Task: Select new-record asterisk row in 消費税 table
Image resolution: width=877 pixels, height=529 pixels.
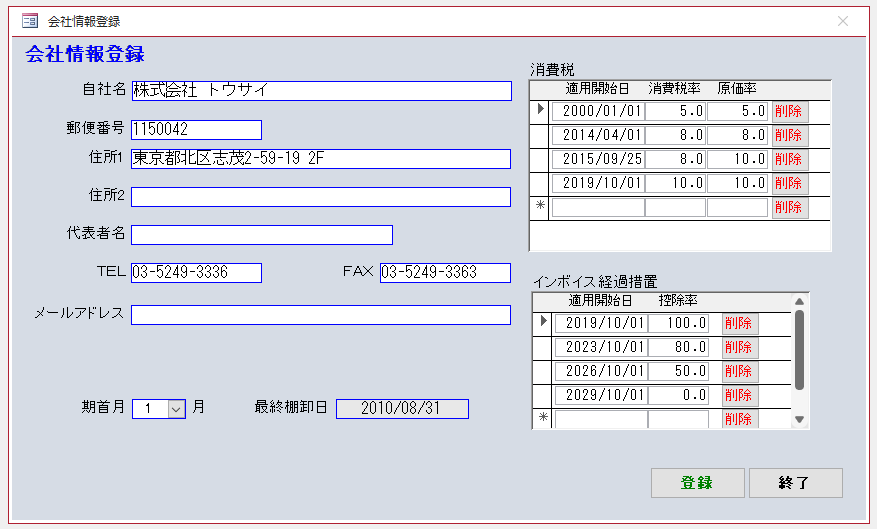Action: 540,207
